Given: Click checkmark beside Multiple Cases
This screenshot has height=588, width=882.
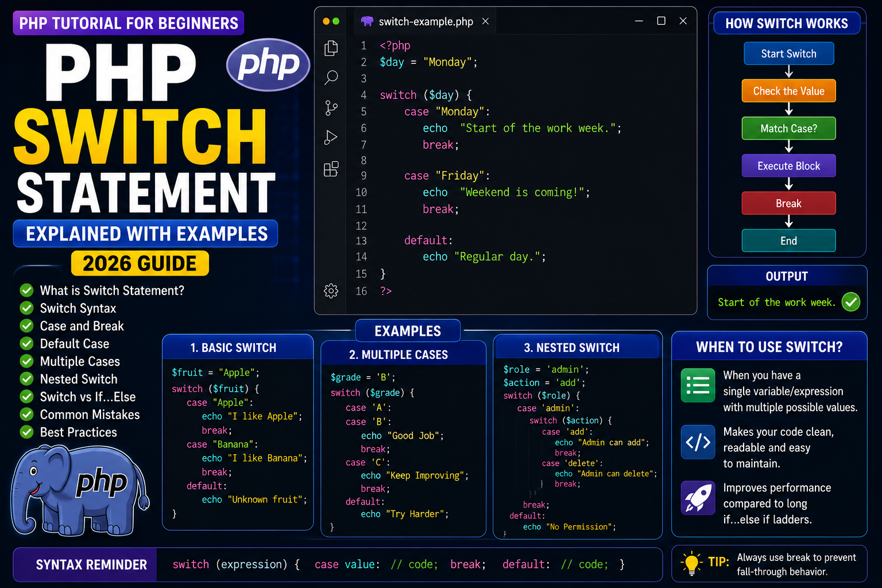Looking at the screenshot, I should (x=27, y=361).
